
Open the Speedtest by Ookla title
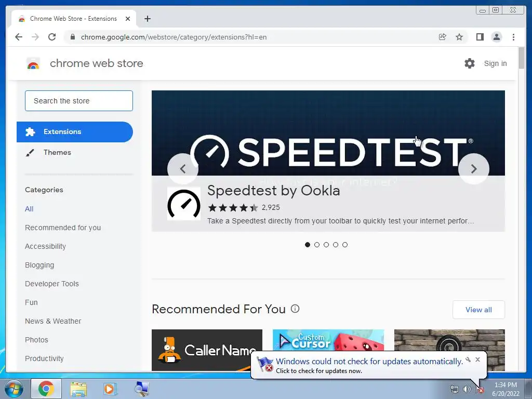(x=273, y=191)
